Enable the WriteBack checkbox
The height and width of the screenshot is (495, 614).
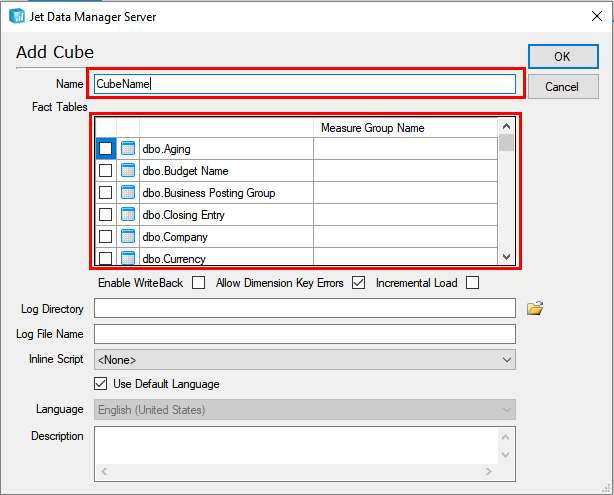tap(199, 282)
